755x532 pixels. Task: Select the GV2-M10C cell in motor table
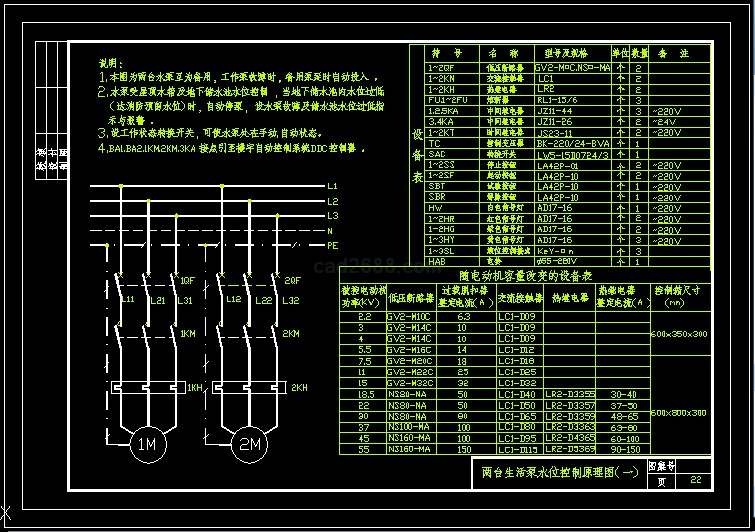pyautogui.click(x=408, y=316)
